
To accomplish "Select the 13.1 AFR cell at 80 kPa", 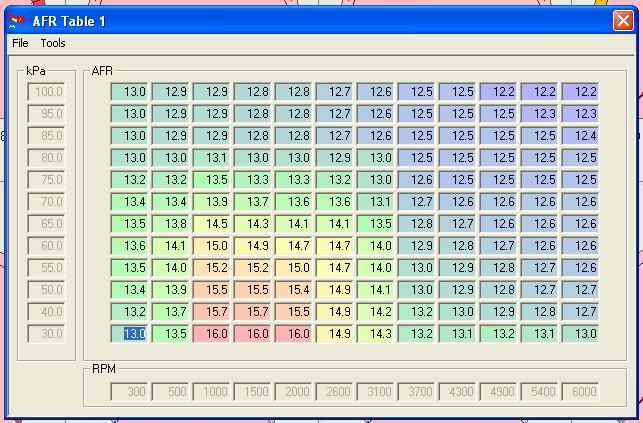I will tap(211, 158).
